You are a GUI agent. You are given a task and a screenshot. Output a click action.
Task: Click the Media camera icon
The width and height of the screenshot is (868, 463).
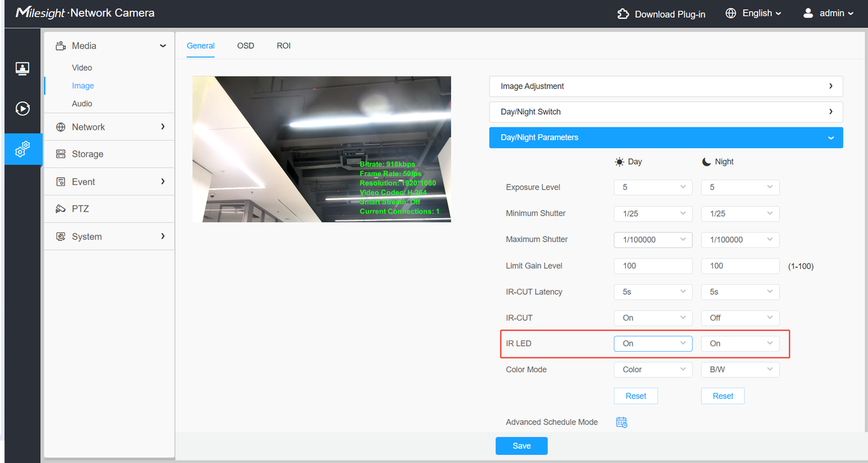[x=60, y=46]
